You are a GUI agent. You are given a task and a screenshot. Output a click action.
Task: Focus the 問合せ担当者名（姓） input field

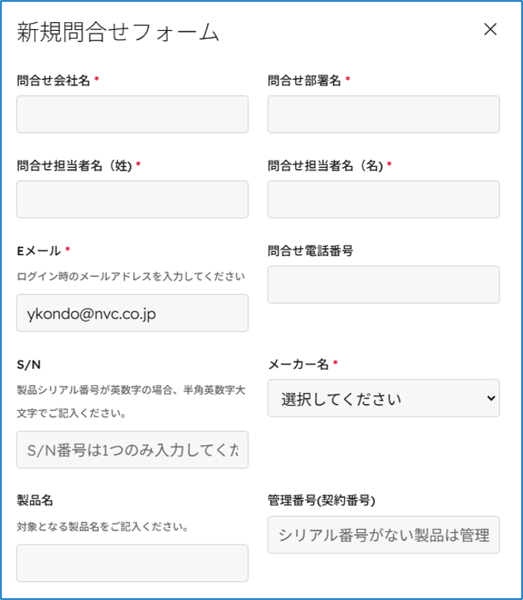[132, 199]
